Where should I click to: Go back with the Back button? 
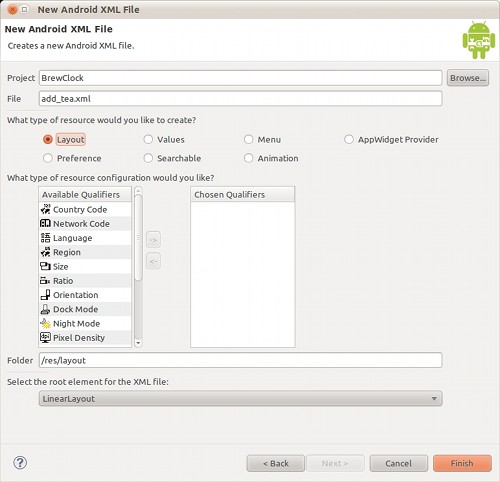point(276,463)
